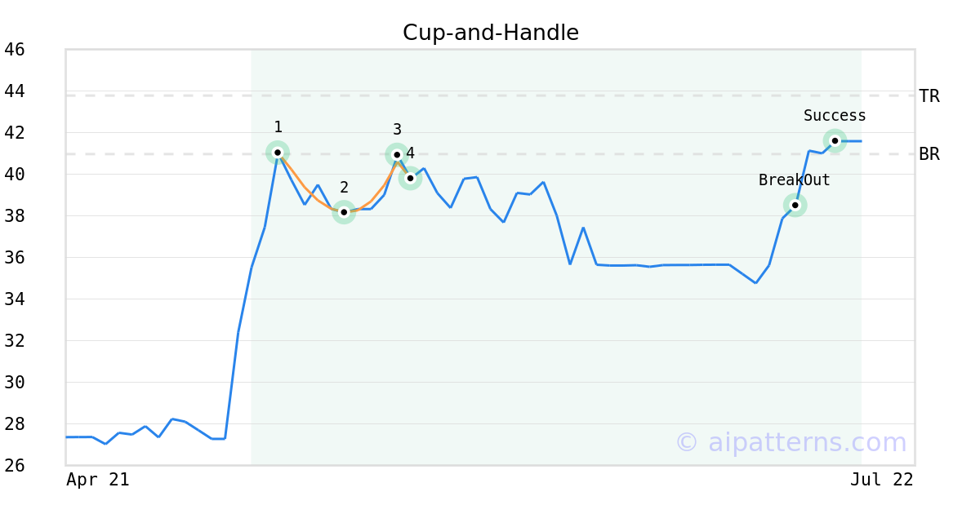The image size is (980, 514).
Task: Click pattern point marker 2 at cup bottom
Action: 344,212
